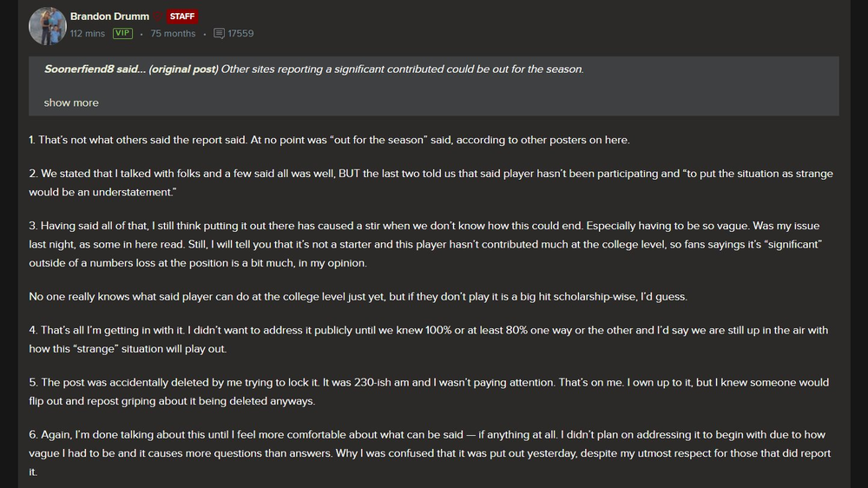The image size is (868, 488).
Task: Click the 75 months membership label
Action: coord(173,34)
